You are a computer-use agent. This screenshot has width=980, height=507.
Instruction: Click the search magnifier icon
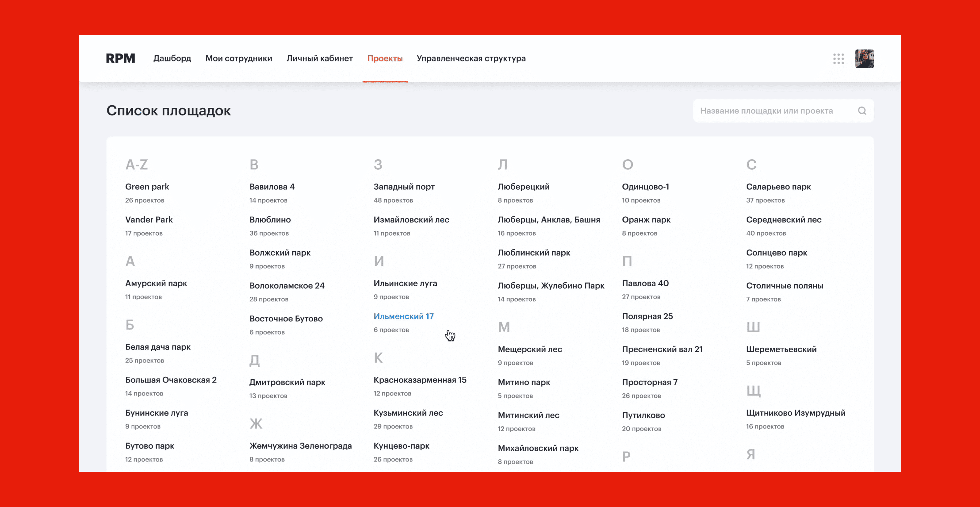pos(862,111)
